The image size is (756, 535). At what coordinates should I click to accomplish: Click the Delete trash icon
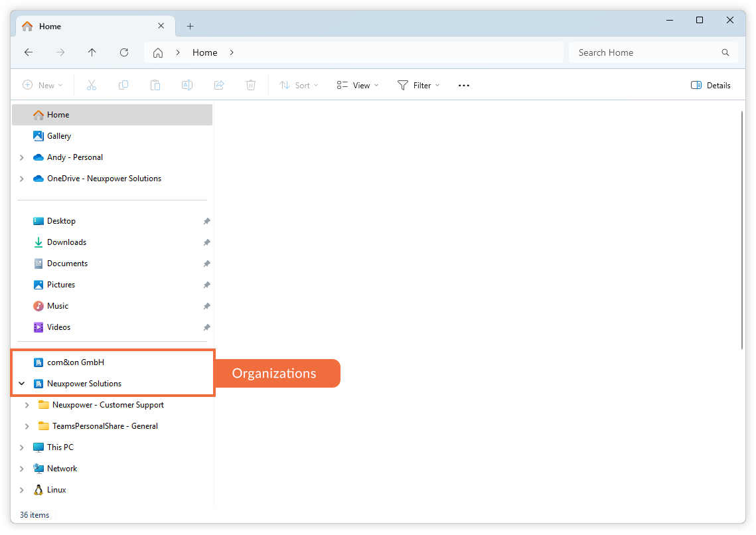[251, 85]
